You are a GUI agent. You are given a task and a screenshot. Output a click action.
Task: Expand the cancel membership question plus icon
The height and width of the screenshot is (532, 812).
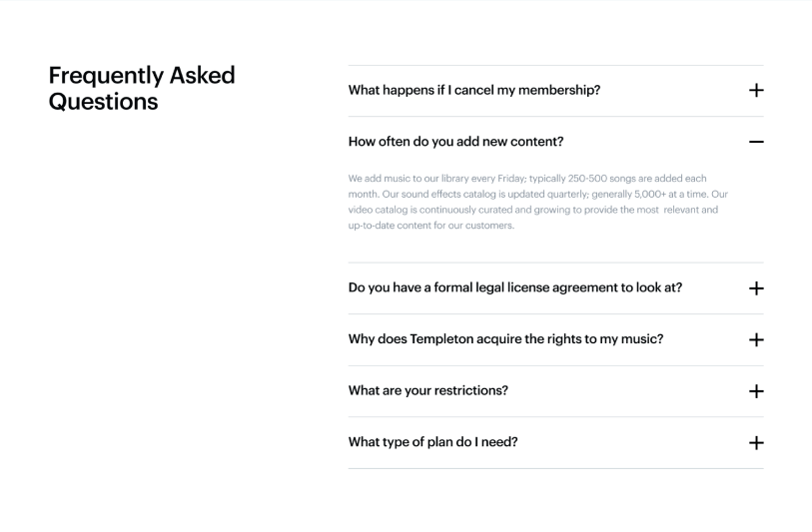[756, 91]
